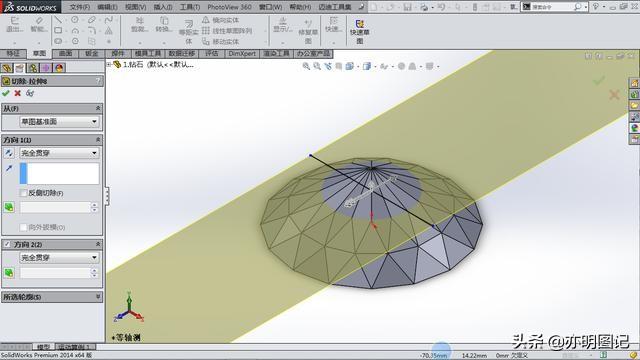
Task: Click the draft icon in Direction 1
Action: pos(9,207)
